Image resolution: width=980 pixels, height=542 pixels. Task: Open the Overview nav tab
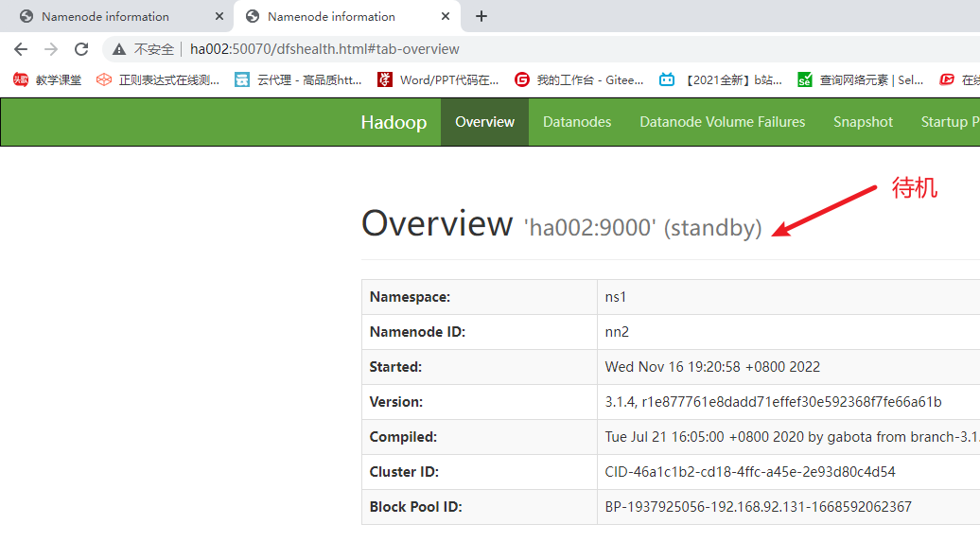click(485, 122)
